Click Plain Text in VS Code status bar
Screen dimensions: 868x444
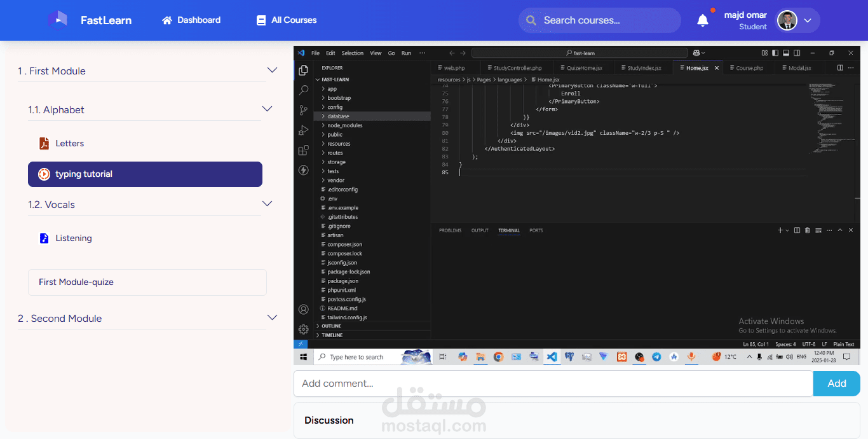844,344
